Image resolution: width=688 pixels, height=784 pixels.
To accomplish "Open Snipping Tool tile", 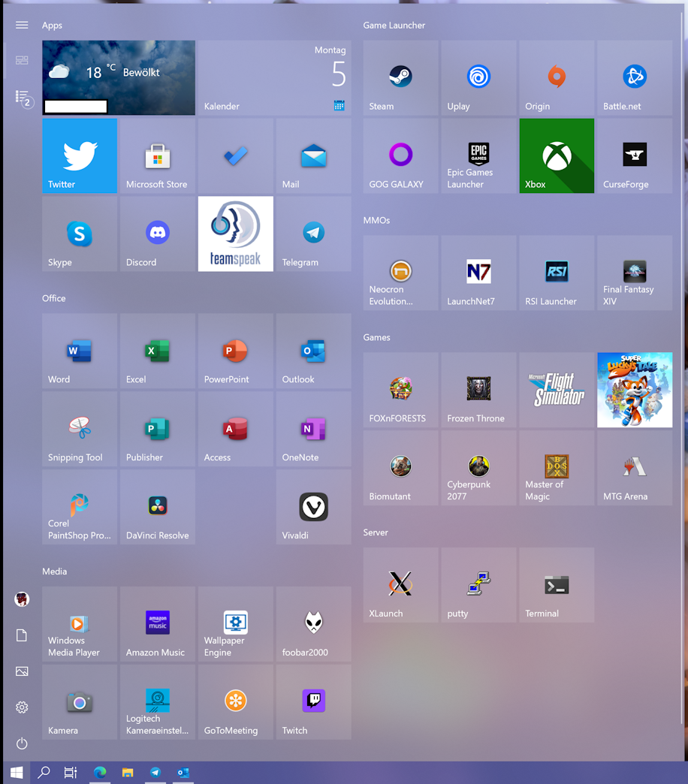I will coord(80,429).
